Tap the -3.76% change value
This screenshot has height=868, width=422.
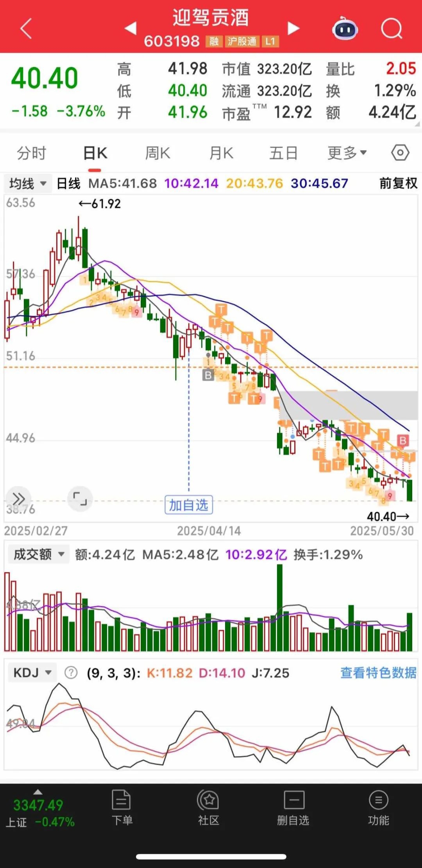(81, 111)
